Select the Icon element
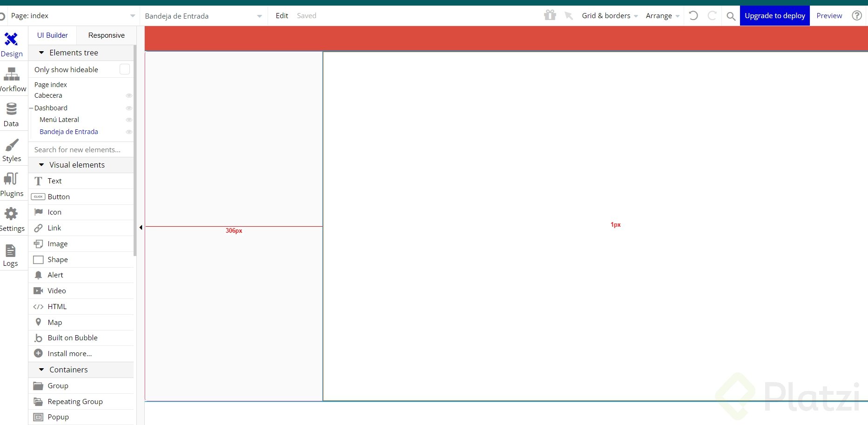Screen dimensions: 868x425 click(x=81, y=212)
